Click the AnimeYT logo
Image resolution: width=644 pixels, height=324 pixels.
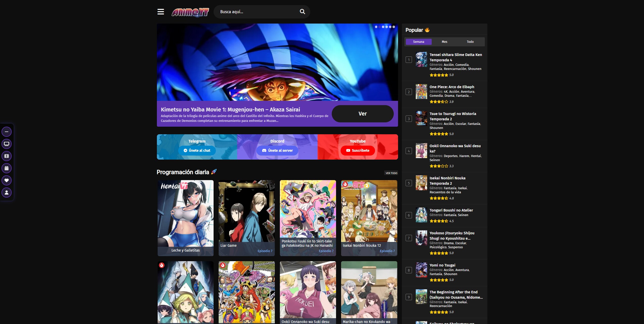[190, 12]
